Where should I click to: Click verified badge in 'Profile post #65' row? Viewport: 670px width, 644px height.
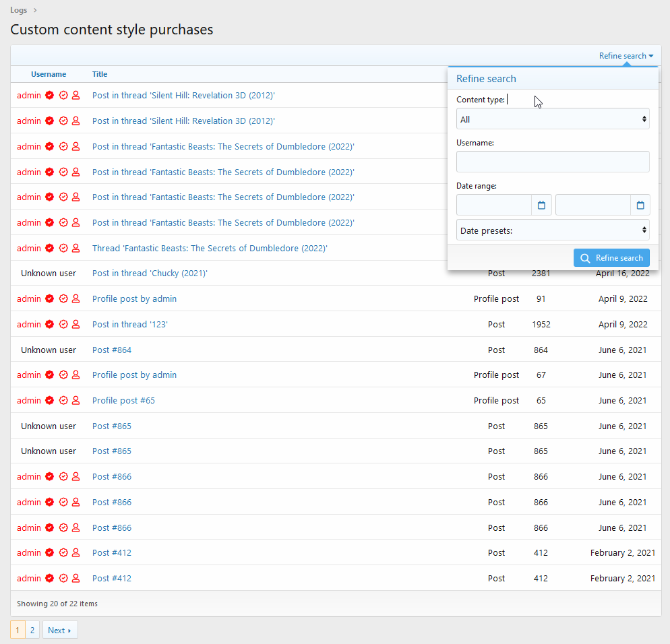pyautogui.click(x=49, y=401)
